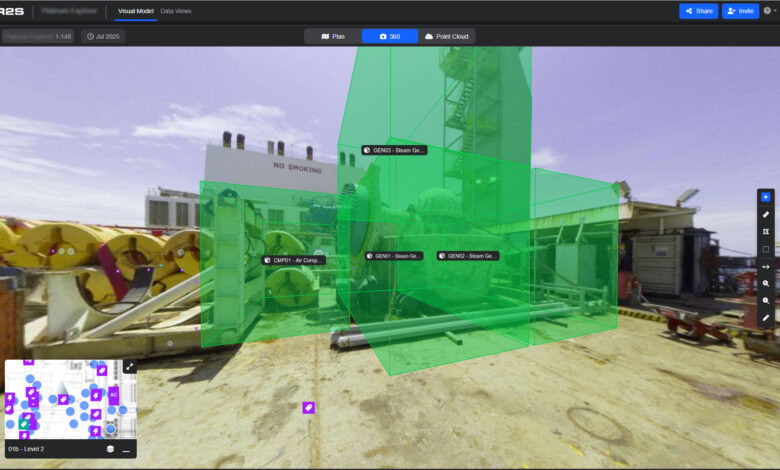Click the purple tag marker on the deck
Screen dimensions: 780x470
click(308, 408)
